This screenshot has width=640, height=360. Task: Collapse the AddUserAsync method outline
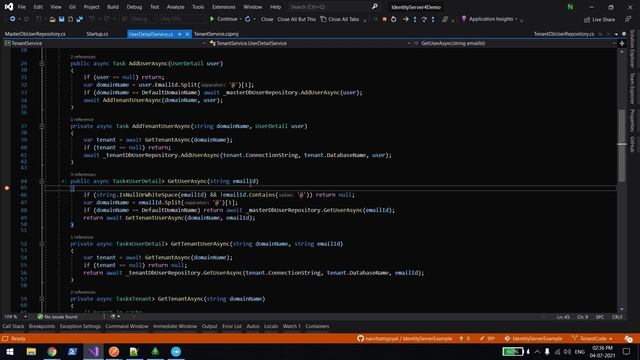click(42, 64)
